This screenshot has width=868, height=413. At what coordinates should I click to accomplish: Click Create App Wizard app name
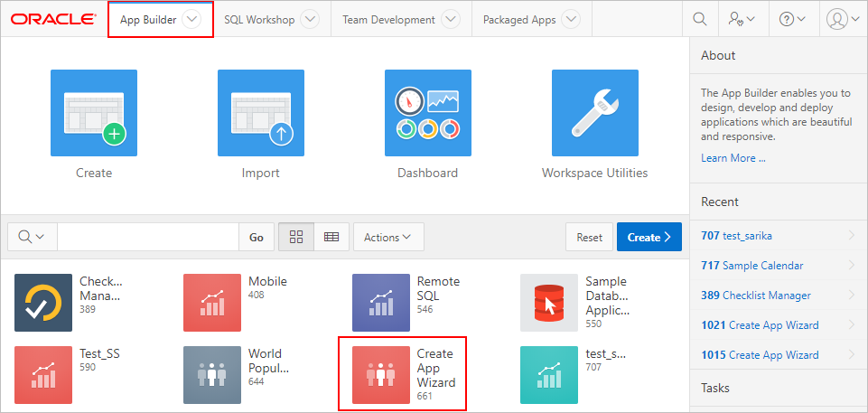pyautogui.click(x=436, y=368)
